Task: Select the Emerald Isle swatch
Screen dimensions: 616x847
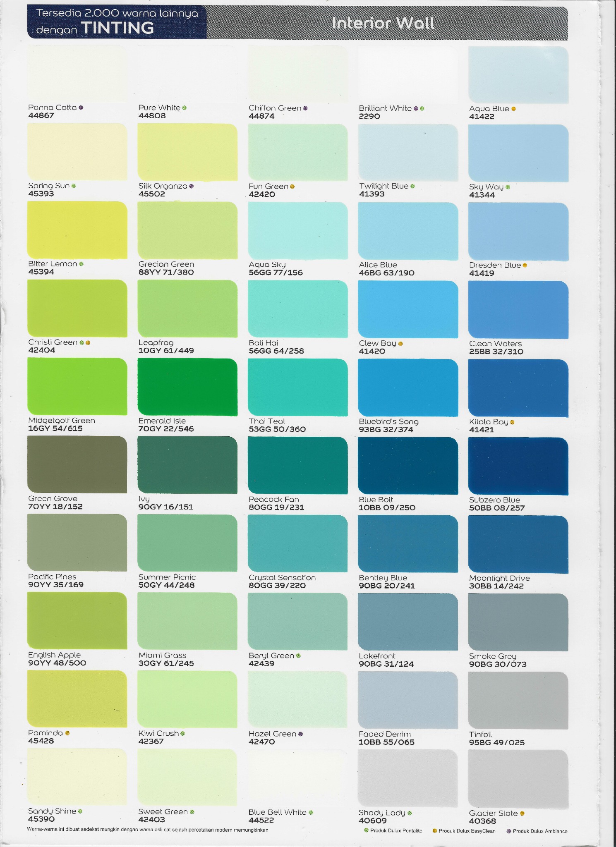Action: (x=187, y=386)
